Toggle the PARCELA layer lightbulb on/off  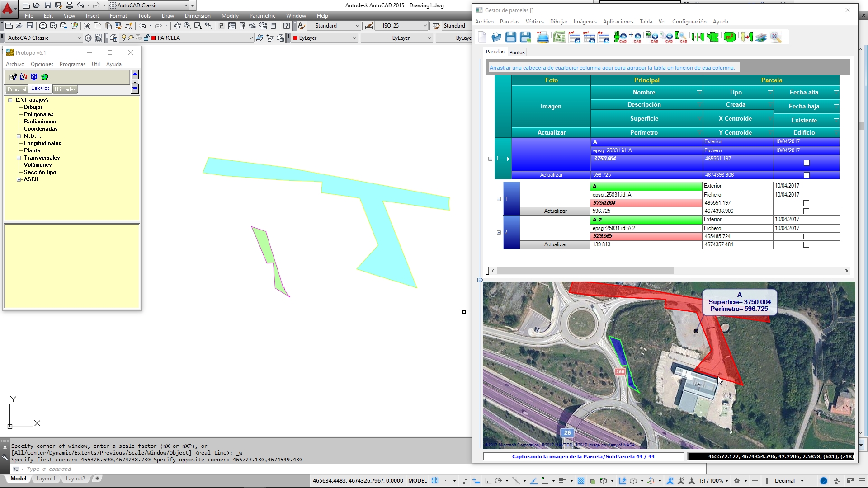pos(124,38)
